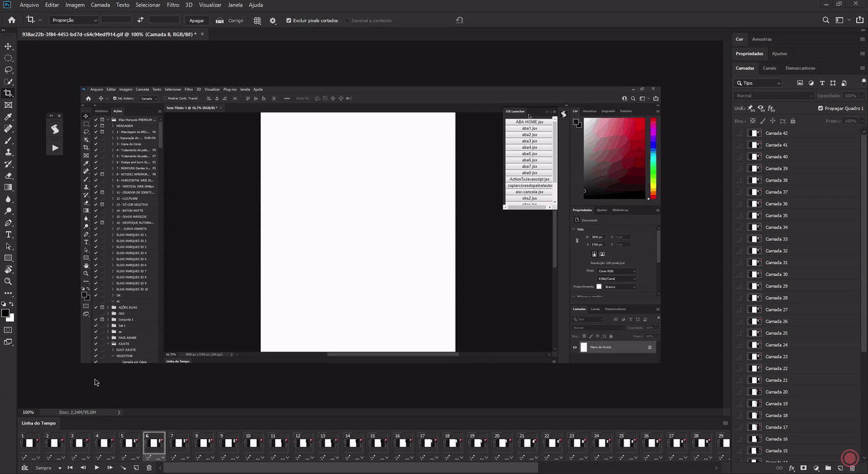This screenshot has height=474, width=868.
Task: Open the Filtro menu
Action: point(173,5)
